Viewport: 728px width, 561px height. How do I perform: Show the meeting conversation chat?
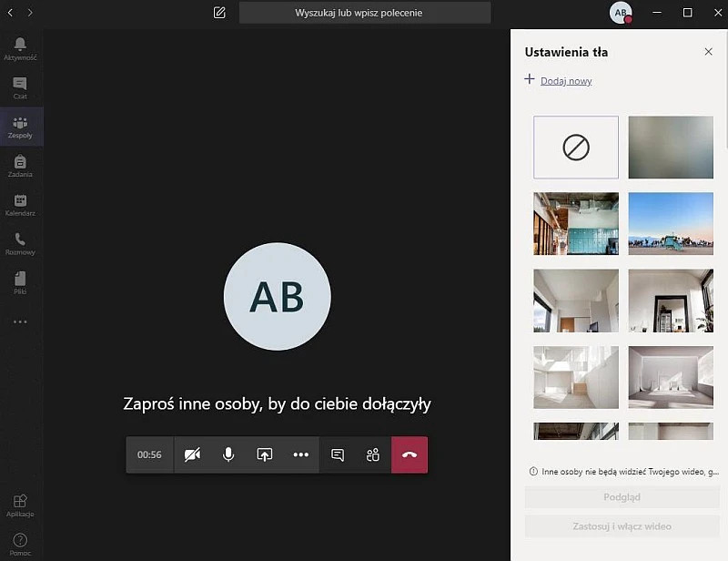338,454
